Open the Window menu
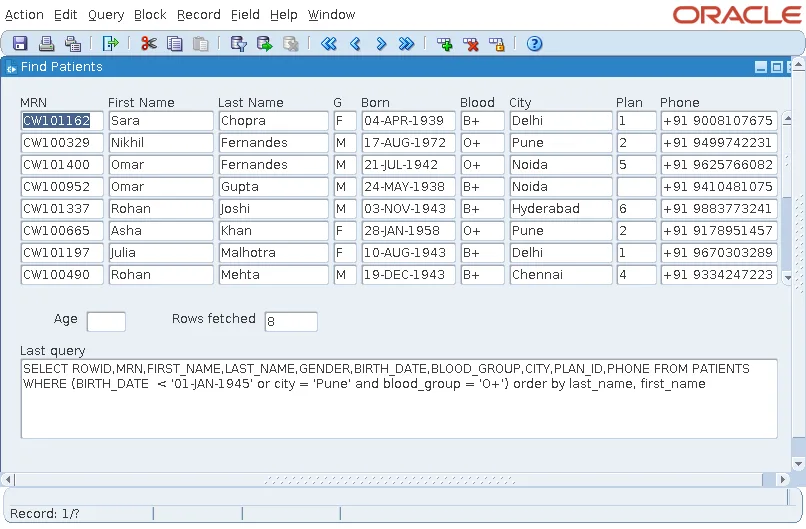The height and width of the screenshot is (529, 806). 332,15
